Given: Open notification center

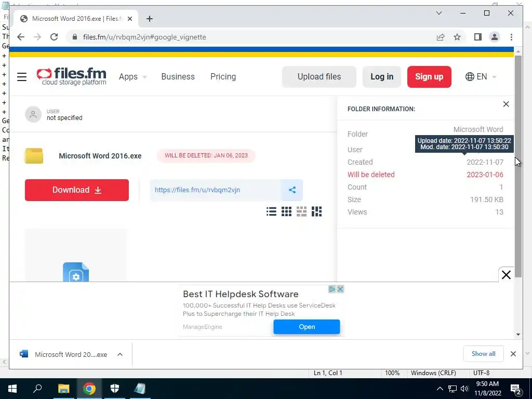Looking at the screenshot, I should click(516, 389).
